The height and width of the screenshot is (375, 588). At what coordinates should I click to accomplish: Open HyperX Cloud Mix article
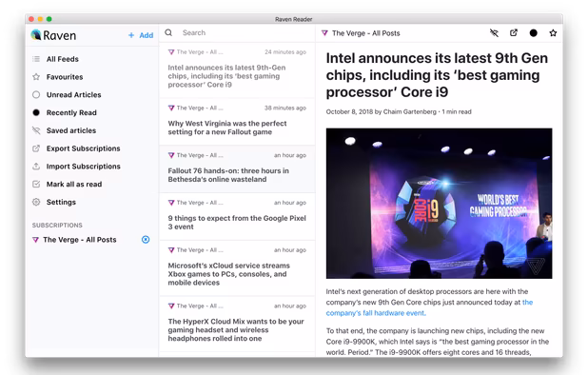(237, 324)
